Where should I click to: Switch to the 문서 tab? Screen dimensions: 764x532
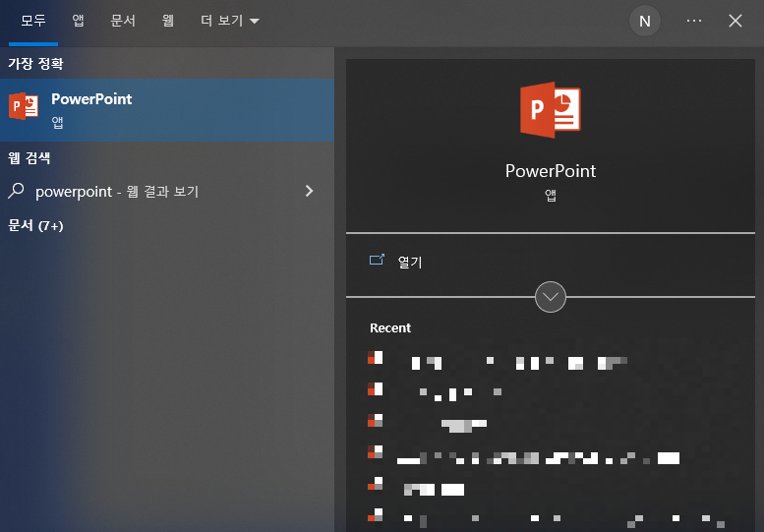pyautogui.click(x=123, y=21)
